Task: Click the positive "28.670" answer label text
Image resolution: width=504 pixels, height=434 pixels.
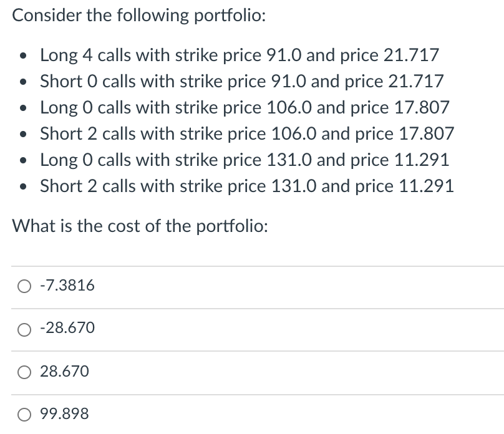Action: (x=64, y=372)
